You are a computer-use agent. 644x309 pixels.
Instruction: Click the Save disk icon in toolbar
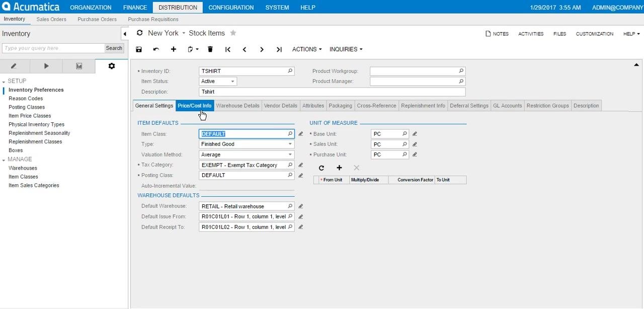pos(139,49)
